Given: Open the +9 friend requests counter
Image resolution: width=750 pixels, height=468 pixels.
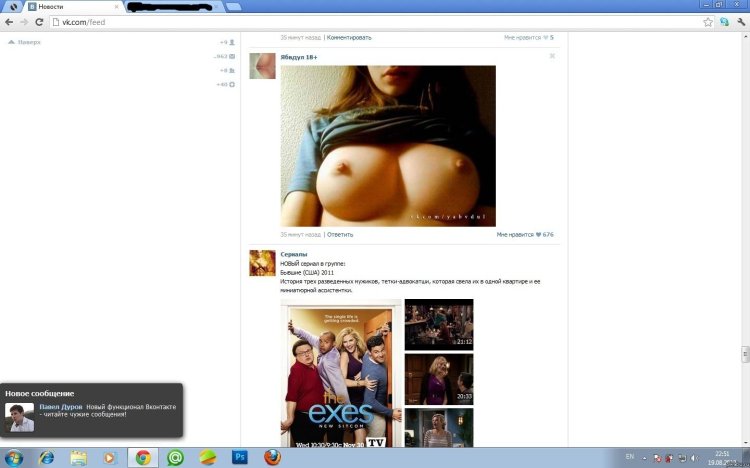Looking at the screenshot, I should [227, 43].
